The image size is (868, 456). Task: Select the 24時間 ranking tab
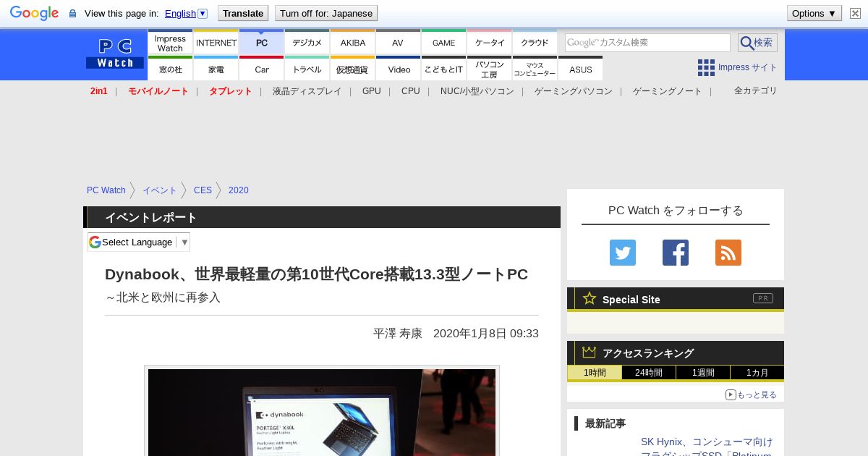[x=649, y=373]
